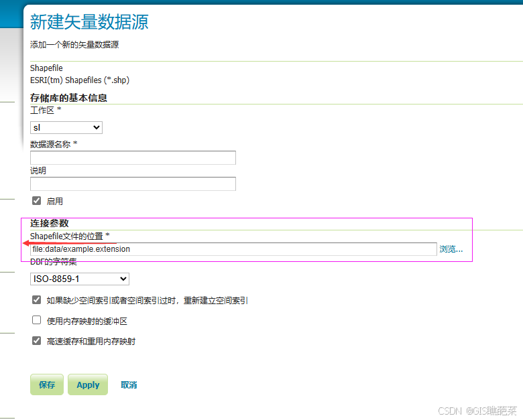Enable 使用内存映射的缓冲区 checkbox

tap(37, 320)
